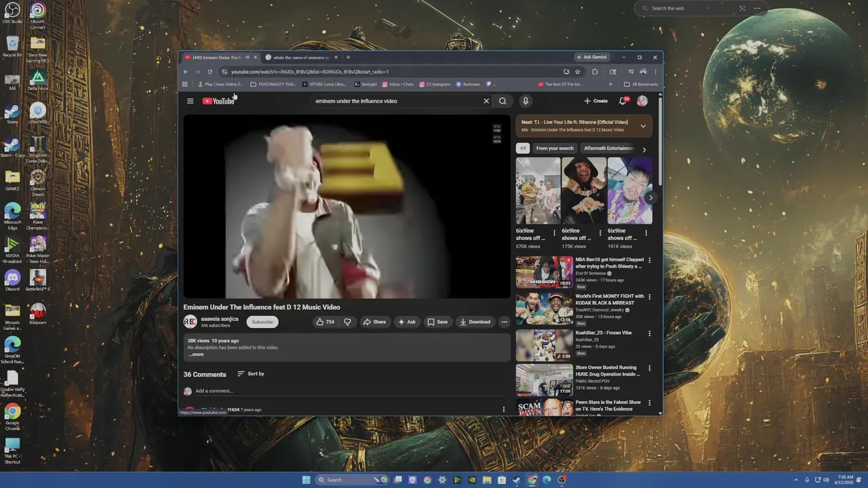
Task: Open YouTube notifications bell
Action: point(623,101)
